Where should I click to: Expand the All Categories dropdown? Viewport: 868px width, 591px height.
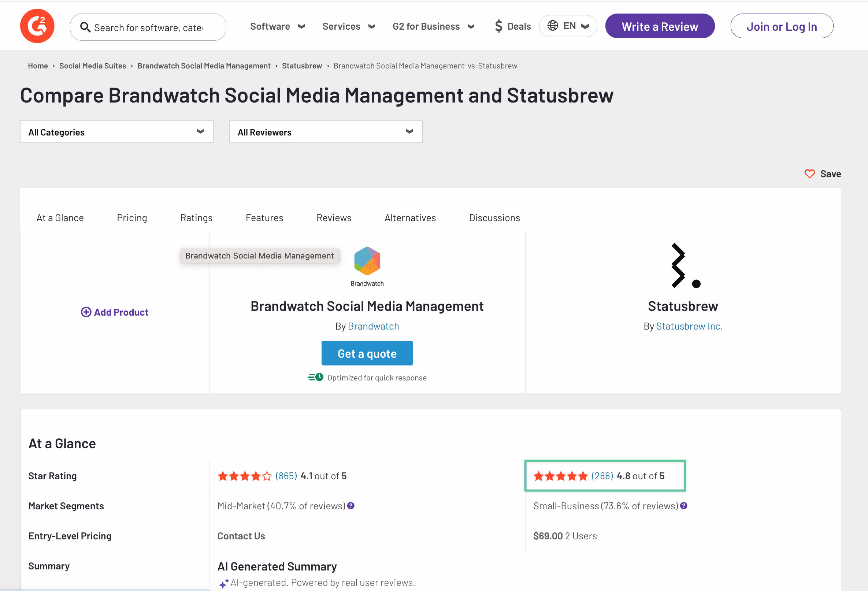[x=116, y=132]
